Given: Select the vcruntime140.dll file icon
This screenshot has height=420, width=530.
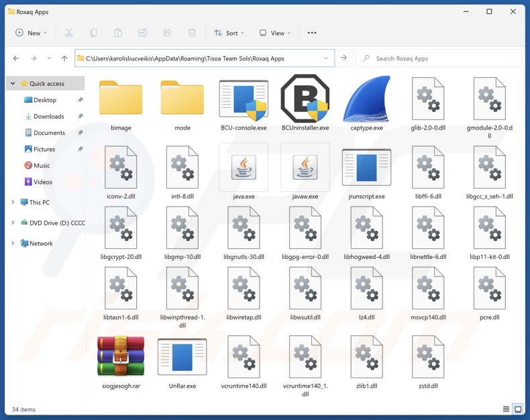Looking at the screenshot, I should [x=244, y=357].
